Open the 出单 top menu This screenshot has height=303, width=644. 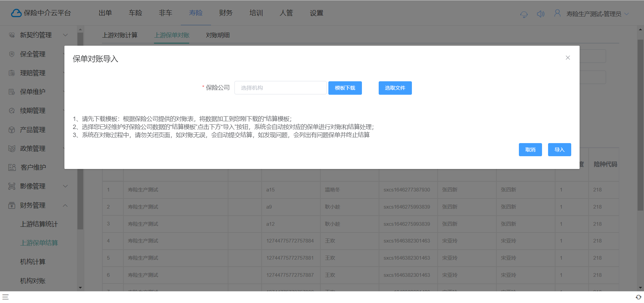[x=105, y=13]
